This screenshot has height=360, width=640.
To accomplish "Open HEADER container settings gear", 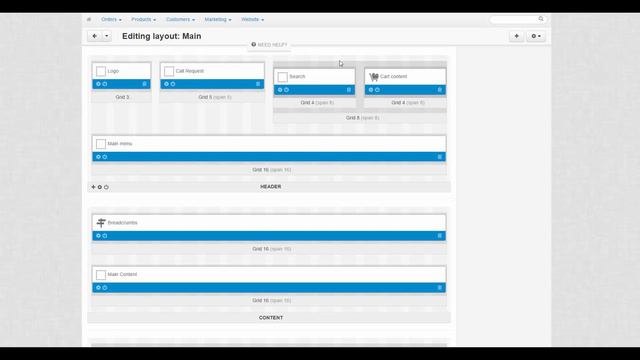I will [100, 187].
